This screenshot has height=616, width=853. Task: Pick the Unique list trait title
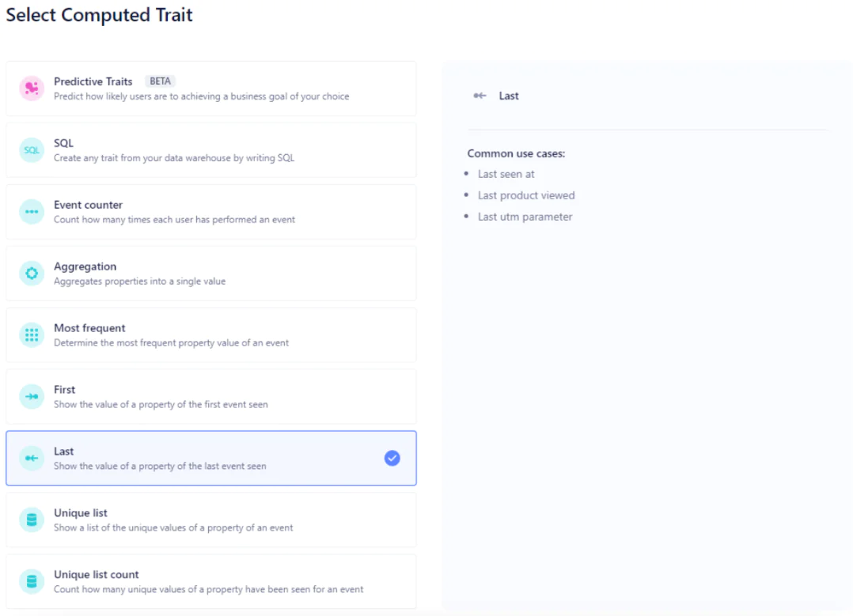[81, 513]
